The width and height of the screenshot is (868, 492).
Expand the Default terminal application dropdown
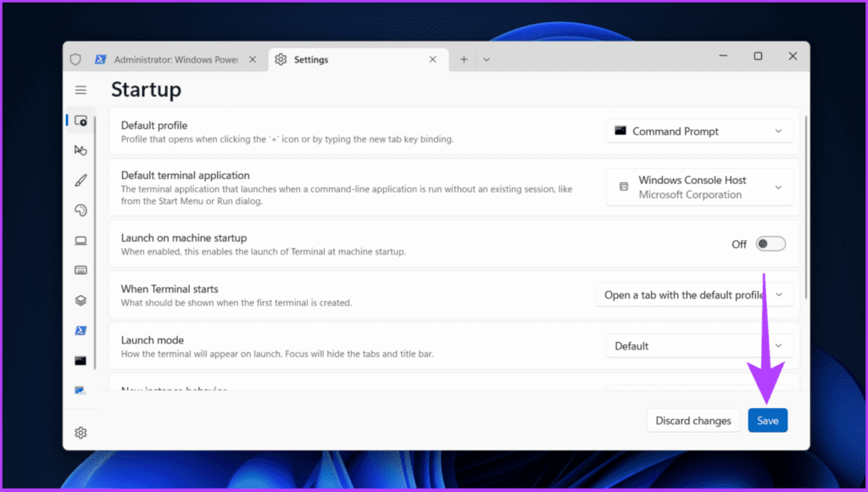pos(699,187)
